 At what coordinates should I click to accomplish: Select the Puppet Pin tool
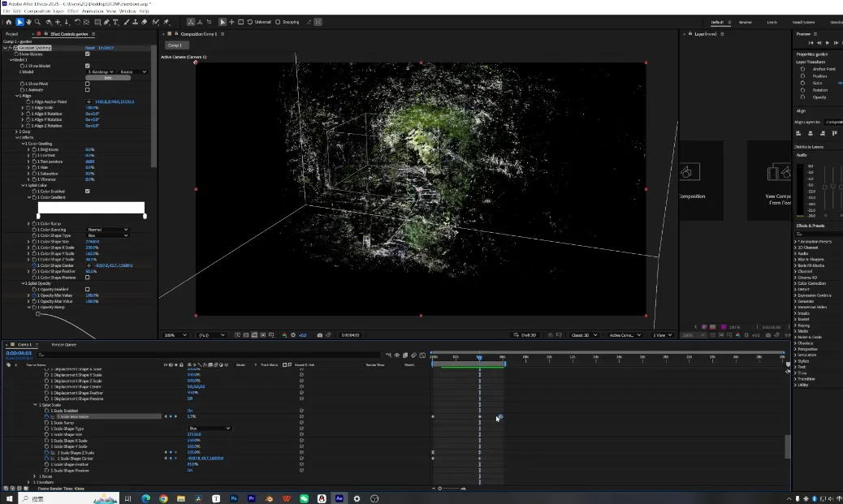166,22
